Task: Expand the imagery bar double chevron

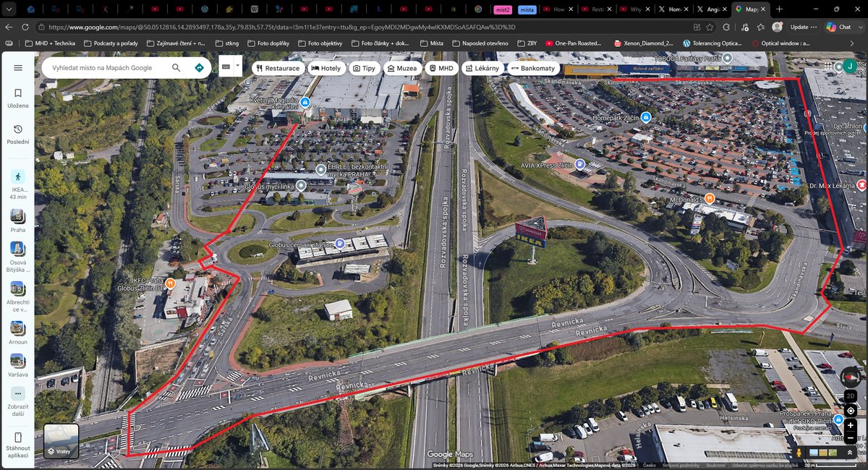Action: [x=851, y=453]
